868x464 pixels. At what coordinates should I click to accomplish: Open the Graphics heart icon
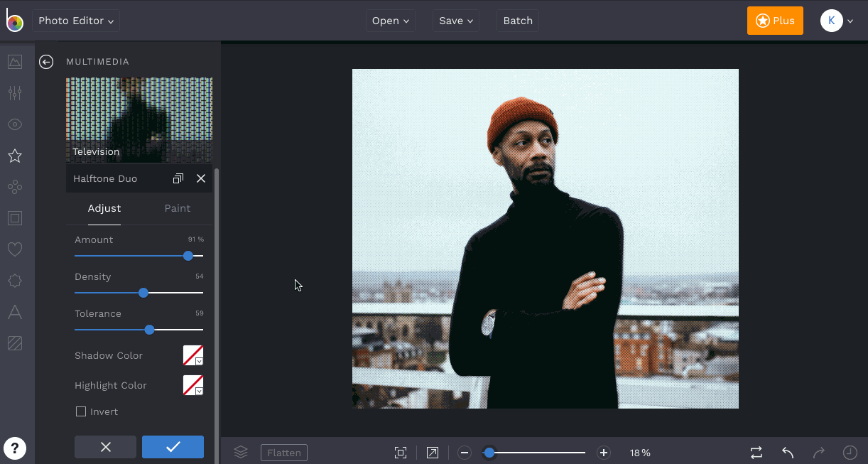click(15, 249)
